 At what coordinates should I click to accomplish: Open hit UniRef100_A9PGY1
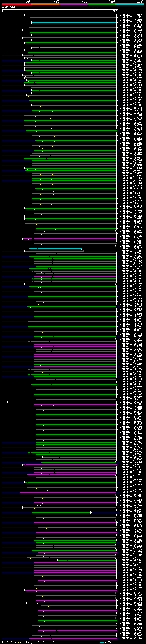point(131,50)
